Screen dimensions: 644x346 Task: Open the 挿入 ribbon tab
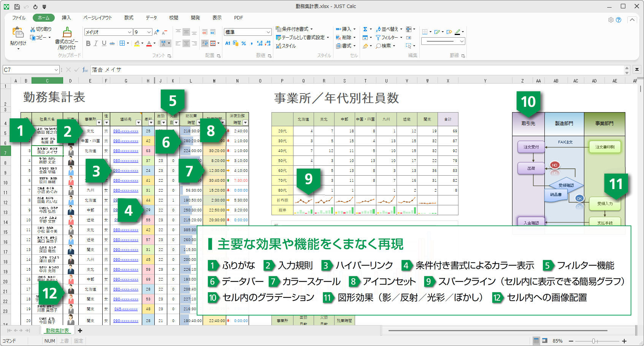coord(67,18)
